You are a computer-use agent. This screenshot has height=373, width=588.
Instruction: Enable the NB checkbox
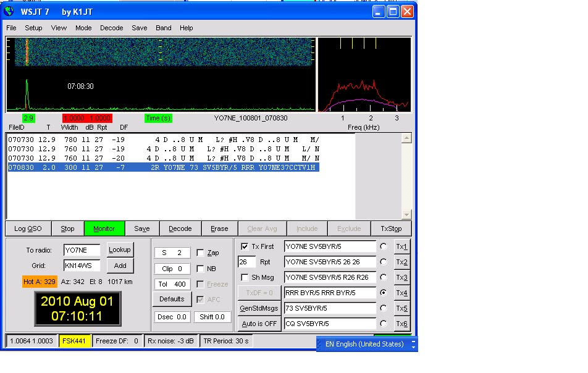click(x=200, y=269)
